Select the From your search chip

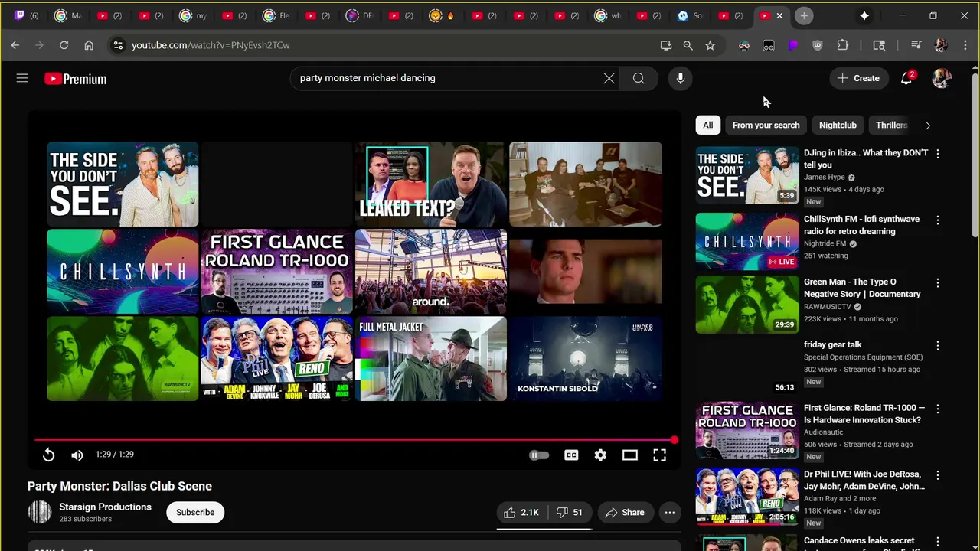coord(766,125)
